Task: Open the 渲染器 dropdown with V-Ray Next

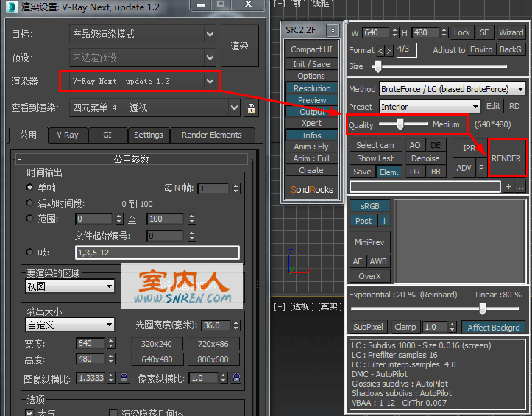Action: point(143,81)
